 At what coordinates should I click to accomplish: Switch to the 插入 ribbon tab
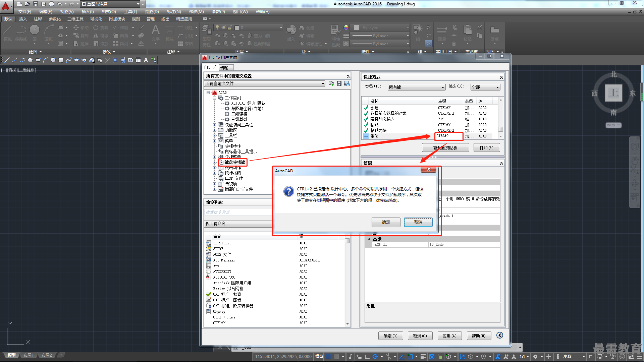click(23, 19)
